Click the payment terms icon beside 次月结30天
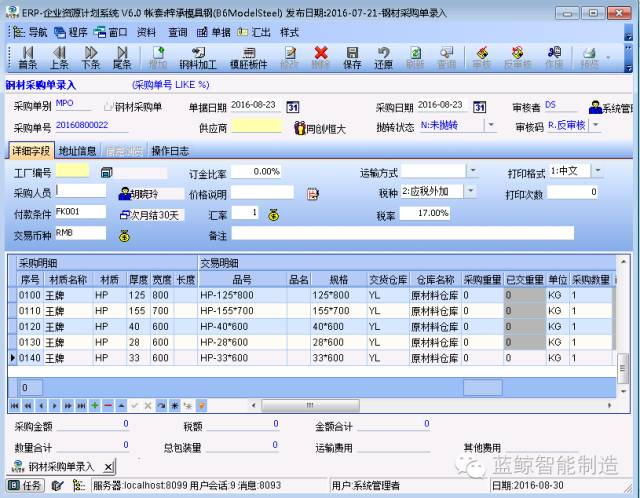 tap(124, 215)
